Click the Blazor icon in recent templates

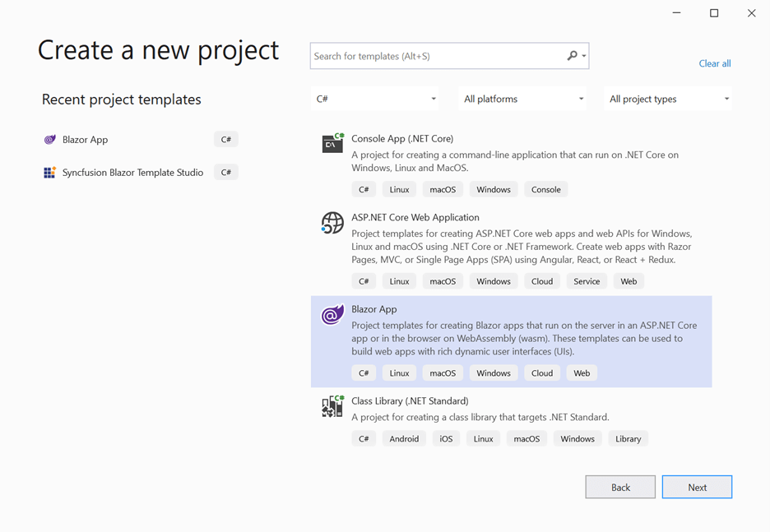point(49,140)
